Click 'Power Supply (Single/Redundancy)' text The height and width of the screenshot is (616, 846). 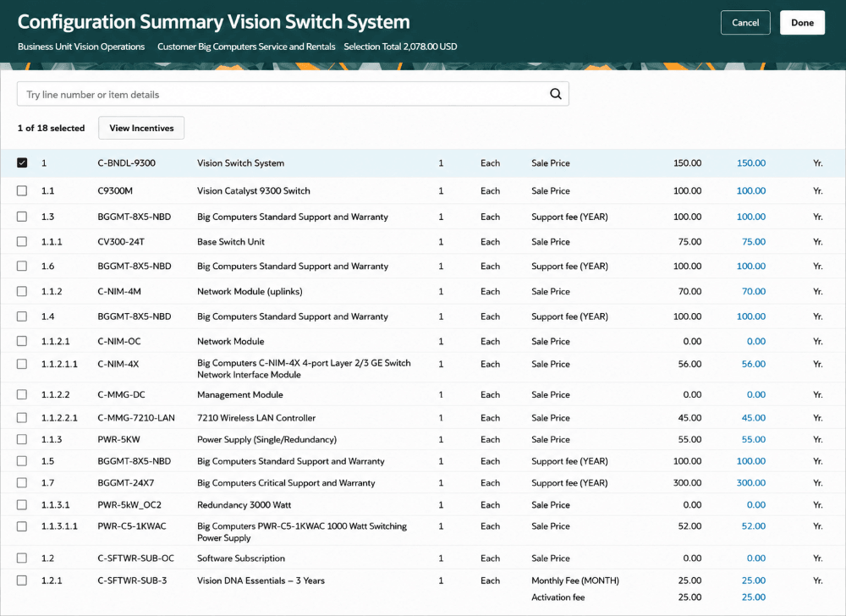pyautogui.click(x=266, y=440)
